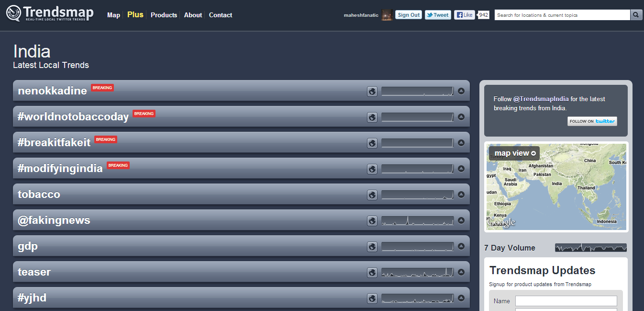Viewport: 644px width, 311px height.
Task: Open the Map menu item
Action: (x=113, y=15)
